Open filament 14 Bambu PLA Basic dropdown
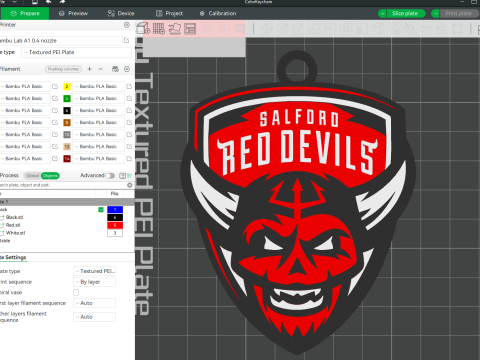 coord(98,158)
